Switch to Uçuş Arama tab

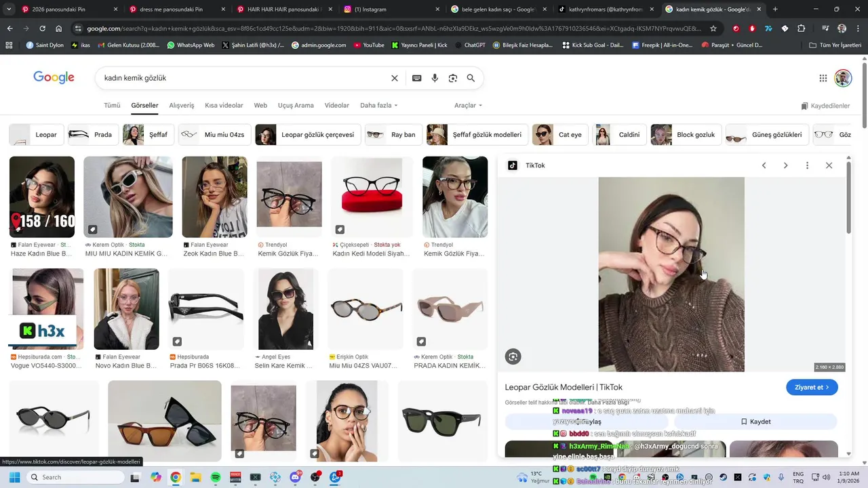pos(296,106)
